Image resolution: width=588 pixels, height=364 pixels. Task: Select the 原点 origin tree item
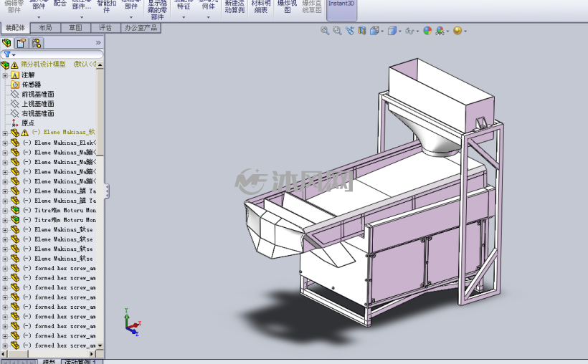28,123
